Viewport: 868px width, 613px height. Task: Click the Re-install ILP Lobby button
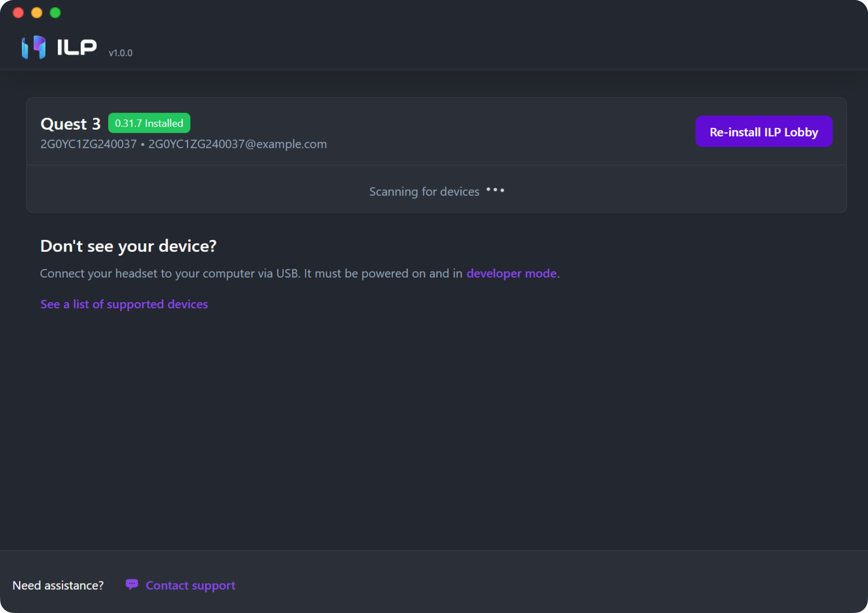[764, 131]
